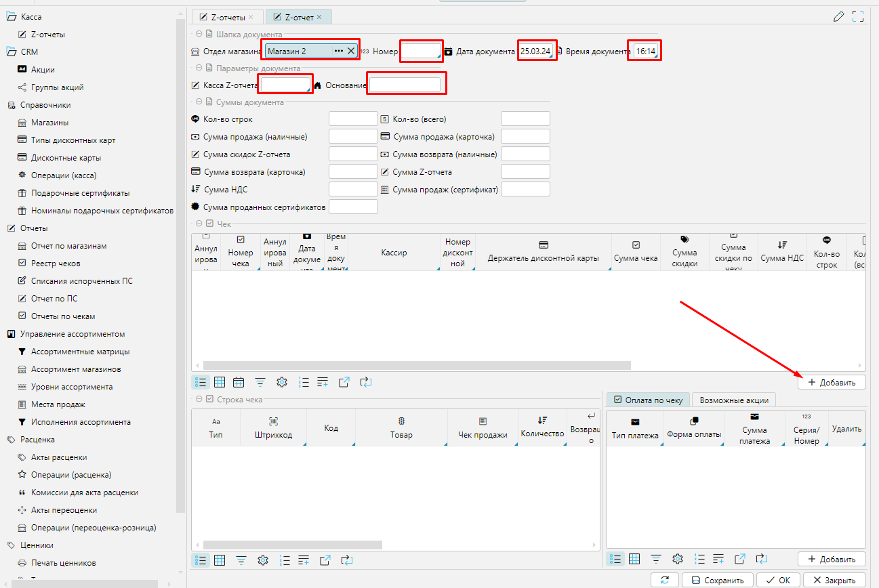
Task: Open settings gear in Чек toolbar
Action: (x=282, y=383)
